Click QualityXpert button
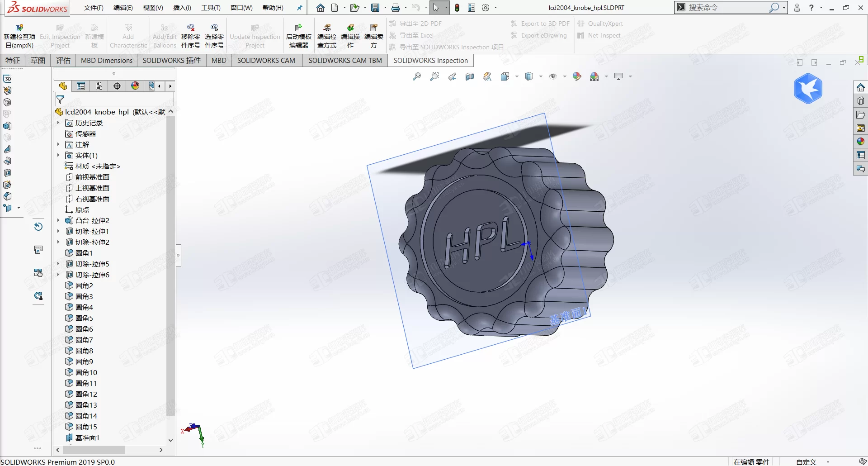Screen dimensions: 868x466 pyautogui.click(x=600, y=24)
